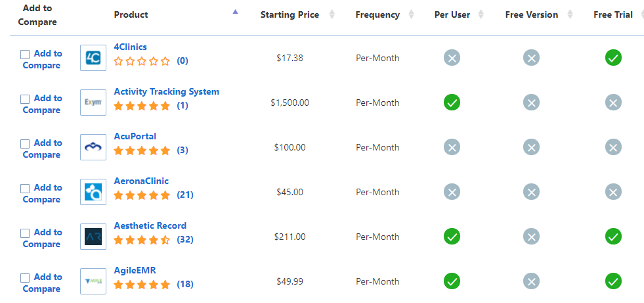Open the AeronaClinic product link

[141, 181]
